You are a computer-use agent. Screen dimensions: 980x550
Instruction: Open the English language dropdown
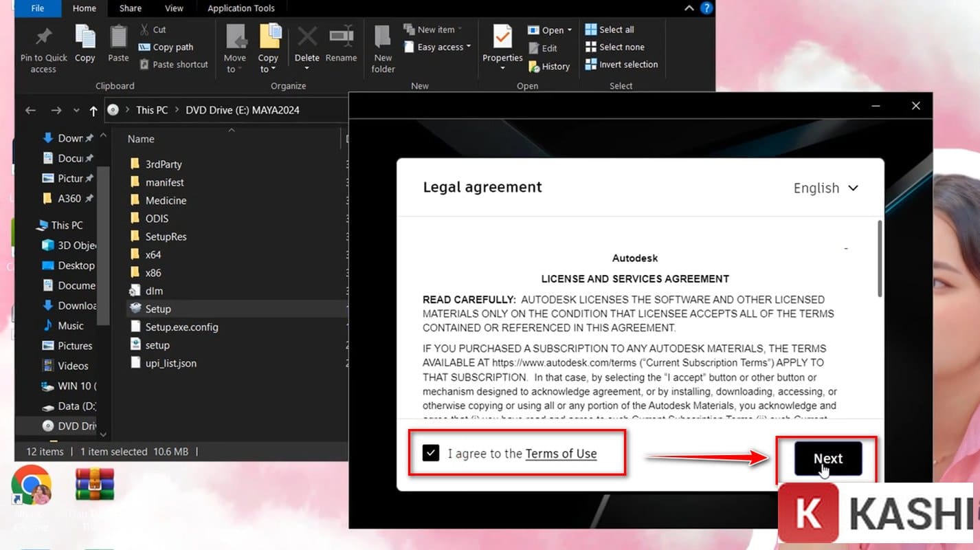pos(825,188)
